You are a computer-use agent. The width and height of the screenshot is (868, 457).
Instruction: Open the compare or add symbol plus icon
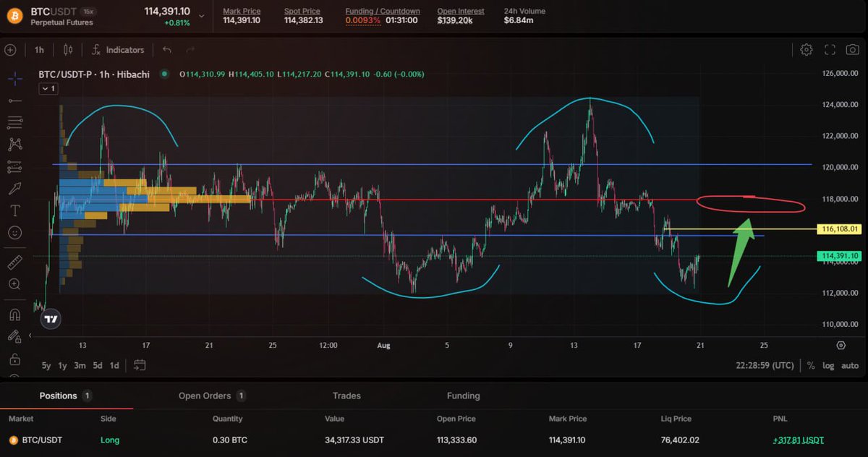tap(10, 50)
